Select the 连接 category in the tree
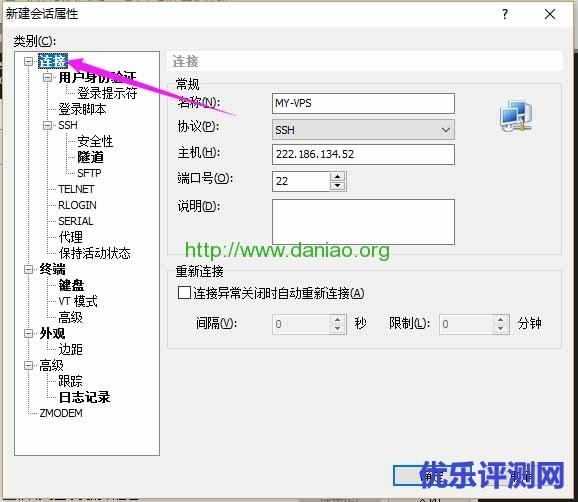This screenshot has width=578, height=502. (x=53, y=62)
